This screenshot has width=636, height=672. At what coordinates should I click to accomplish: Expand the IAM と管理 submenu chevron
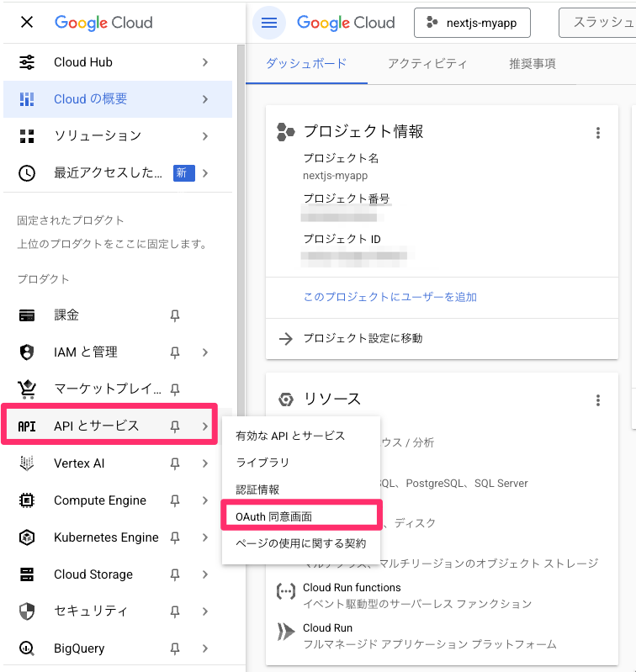click(205, 352)
